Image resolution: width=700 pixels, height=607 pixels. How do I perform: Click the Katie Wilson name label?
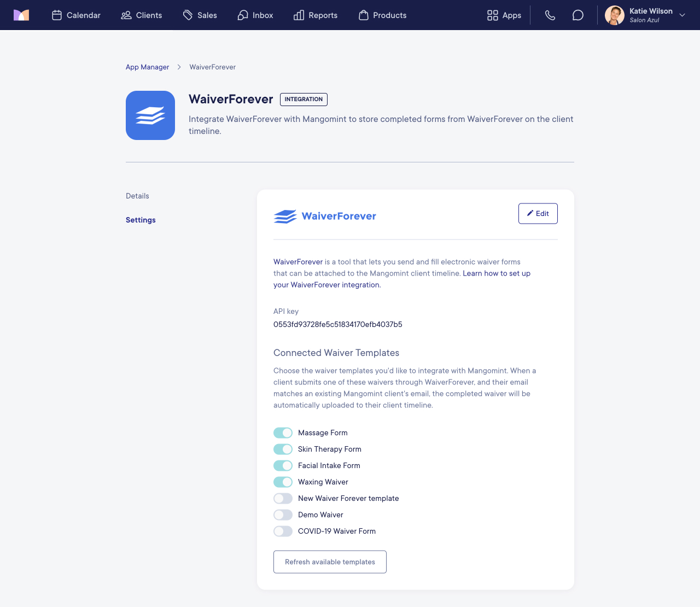(651, 11)
